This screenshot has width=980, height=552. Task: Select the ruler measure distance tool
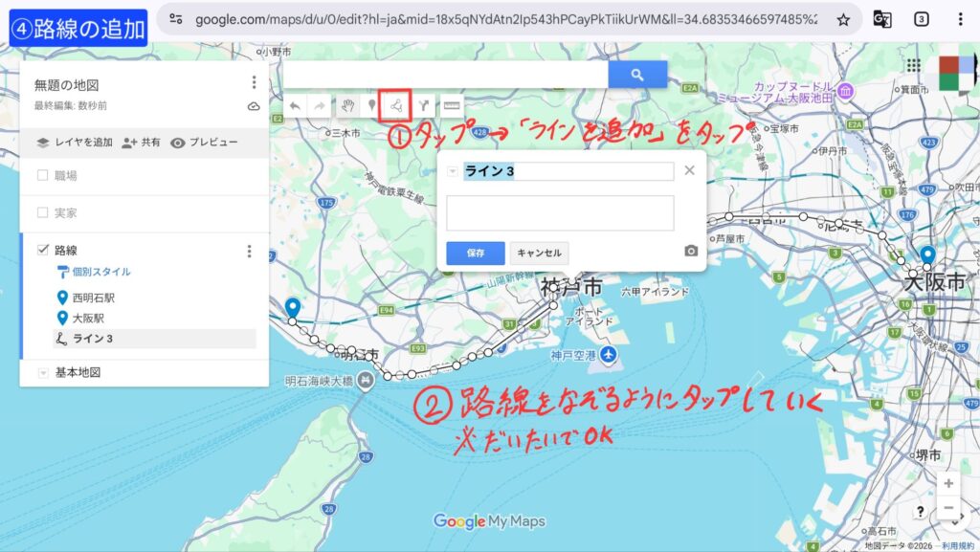point(451,105)
